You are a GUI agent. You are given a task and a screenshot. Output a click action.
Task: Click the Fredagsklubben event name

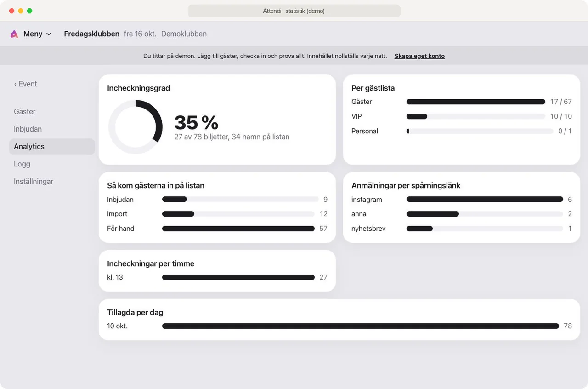pyautogui.click(x=91, y=34)
